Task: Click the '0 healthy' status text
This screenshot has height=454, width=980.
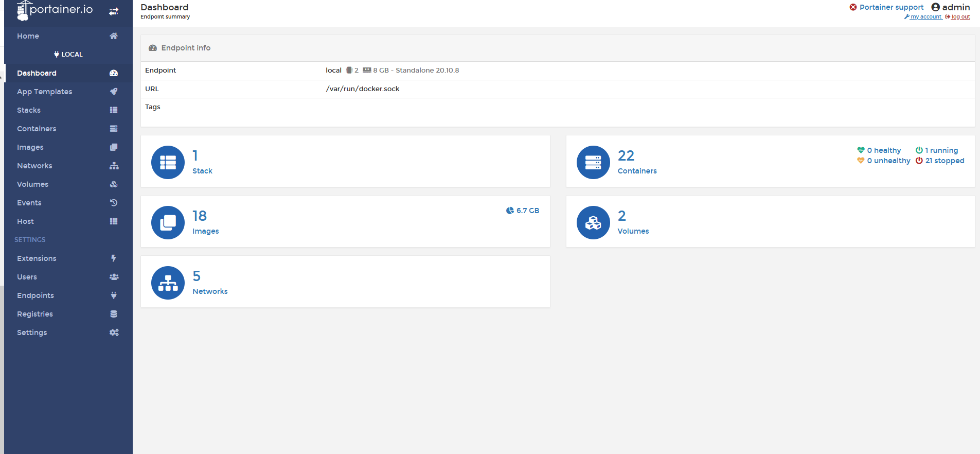Action: pyautogui.click(x=884, y=150)
